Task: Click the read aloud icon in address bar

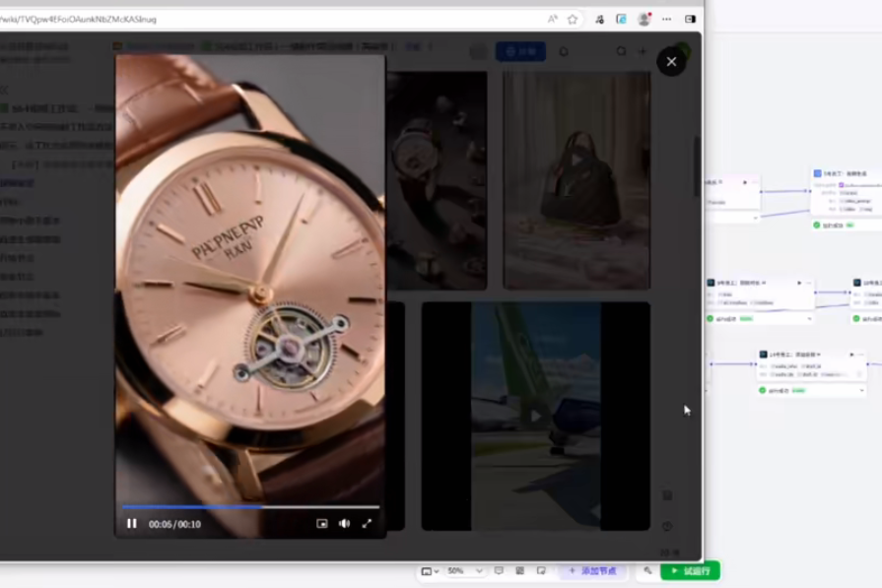Action: [553, 19]
